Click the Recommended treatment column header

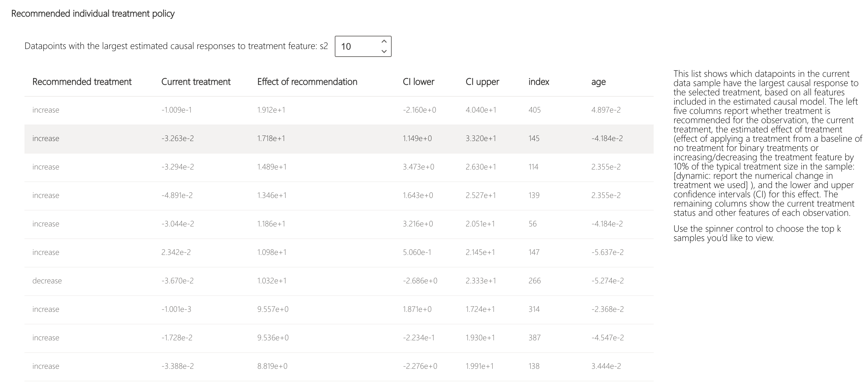pos(82,82)
